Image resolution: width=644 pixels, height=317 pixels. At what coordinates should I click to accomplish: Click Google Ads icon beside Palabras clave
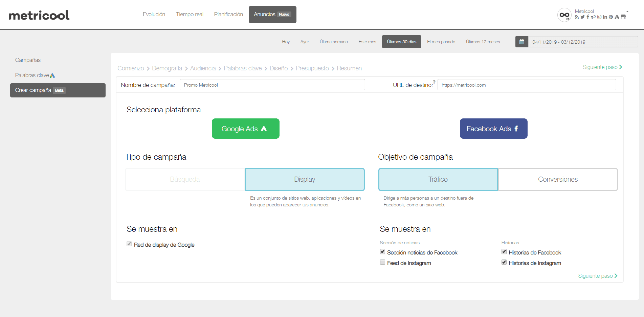coord(52,75)
